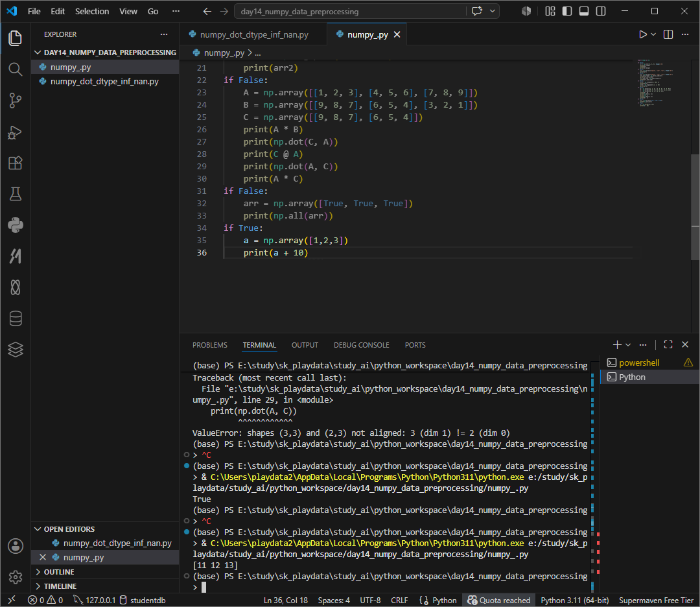The image size is (700, 607).
Task: Click studentdb database status item
Action: [143, 600]
